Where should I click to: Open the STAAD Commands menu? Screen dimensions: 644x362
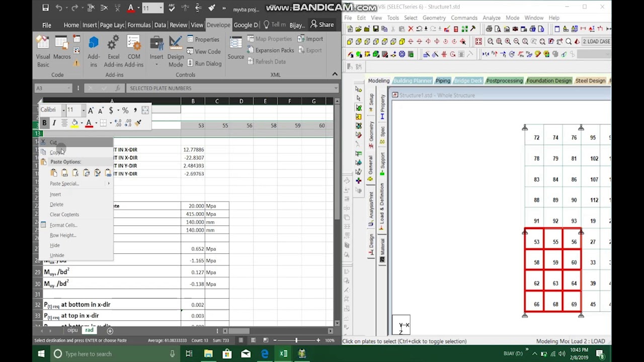[464, 18]
